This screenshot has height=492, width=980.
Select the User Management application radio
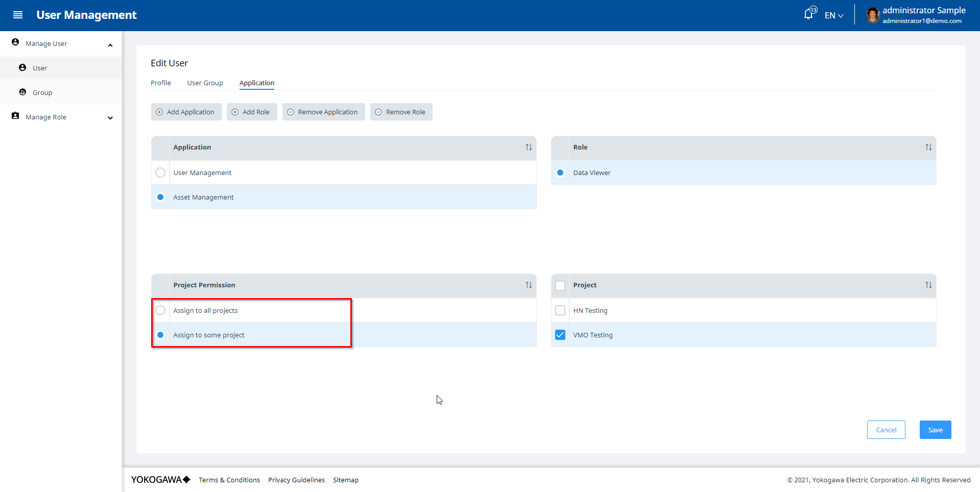pos(160,173)
